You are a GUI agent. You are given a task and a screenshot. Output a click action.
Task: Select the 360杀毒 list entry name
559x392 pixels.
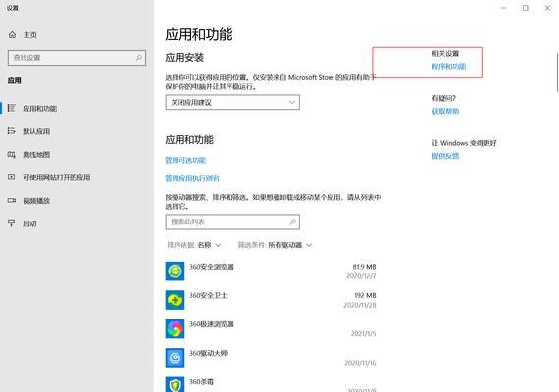[201, 382]
